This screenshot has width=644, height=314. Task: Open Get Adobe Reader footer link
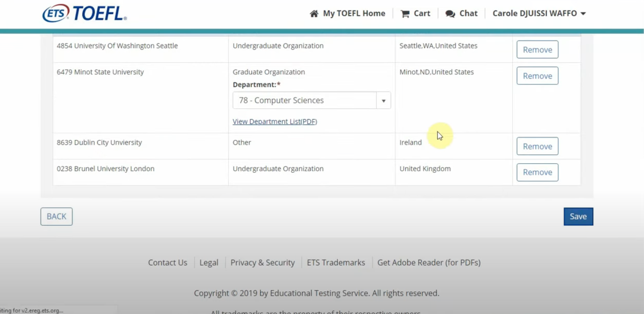pos(429,263)
